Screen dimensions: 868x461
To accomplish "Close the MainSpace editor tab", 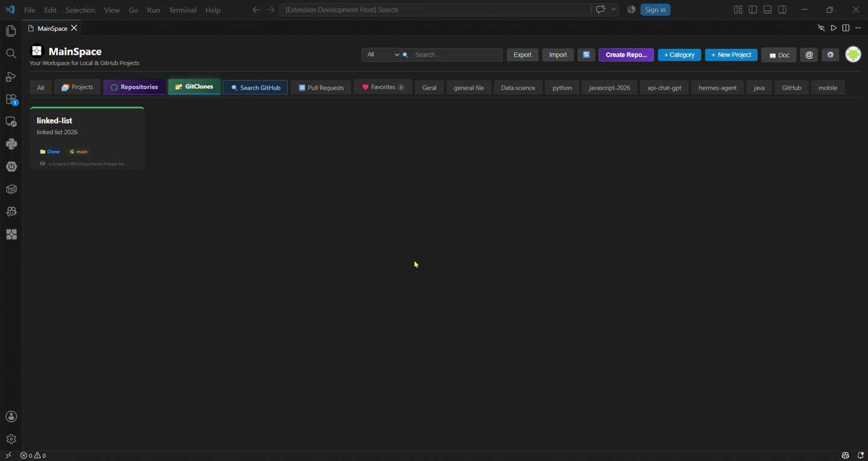I will (74, 28).
